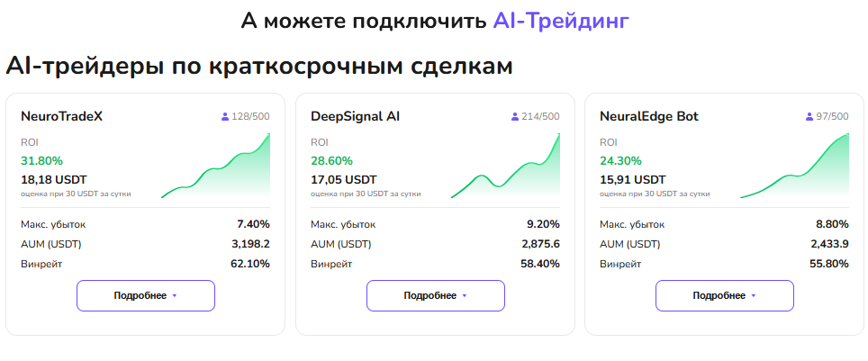Expand NeuroTradeX details with Подробнее button

click(x=146, y=295)
